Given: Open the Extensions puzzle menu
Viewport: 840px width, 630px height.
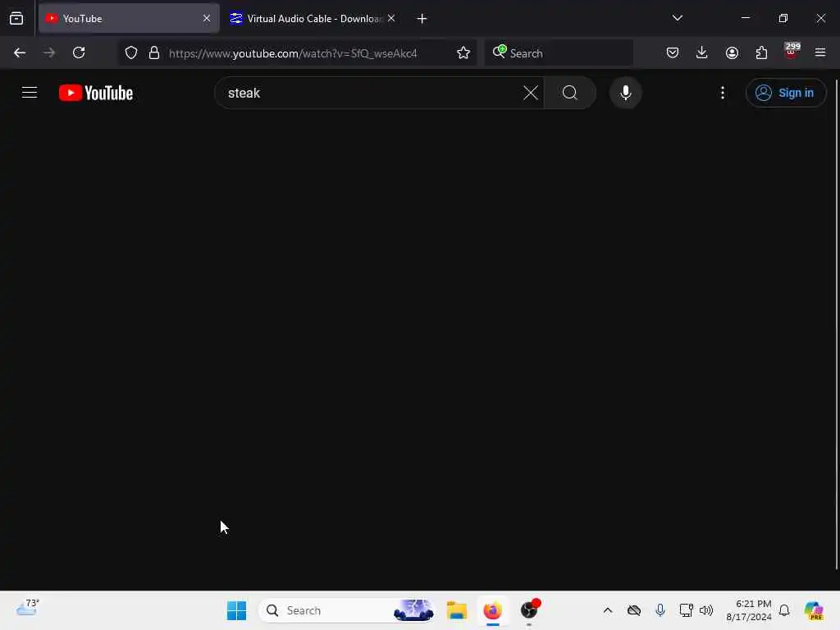Looking at the screenshot, I should (x=761, y=52).
